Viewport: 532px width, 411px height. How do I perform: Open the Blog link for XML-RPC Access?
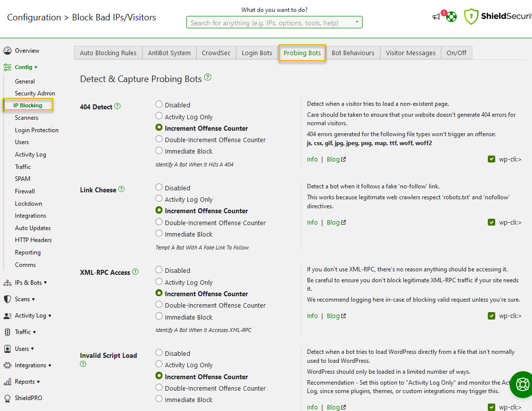pyautogui.click(x=333, y=316)
